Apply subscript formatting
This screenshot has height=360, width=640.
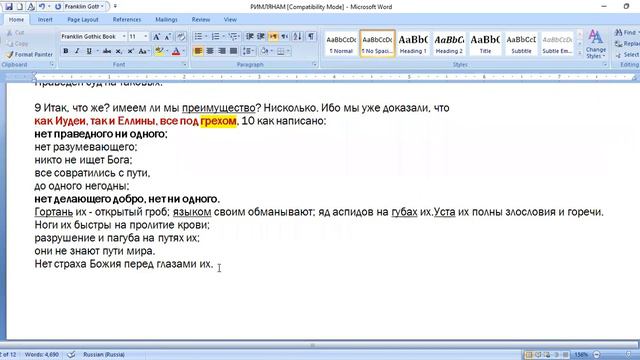[x=118, y=51]
